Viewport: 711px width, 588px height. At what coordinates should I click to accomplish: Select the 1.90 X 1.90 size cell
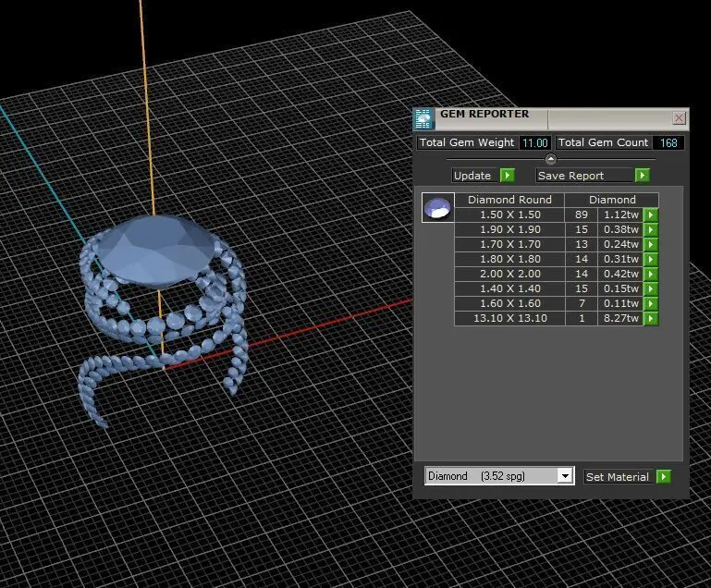[510, 229]
